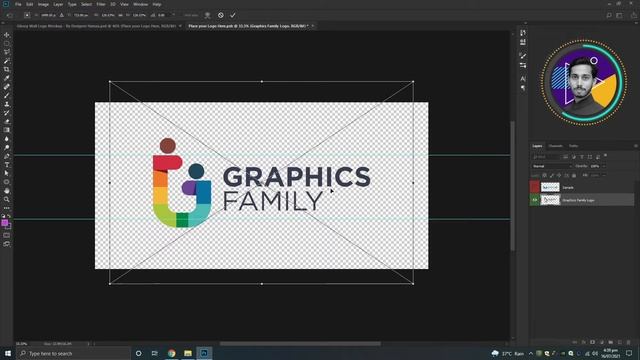Click the horizontal scrollbar below the canvas
The height and width of the screenshot is (360, 640).
pyautogui.click(x=300, y=344)
